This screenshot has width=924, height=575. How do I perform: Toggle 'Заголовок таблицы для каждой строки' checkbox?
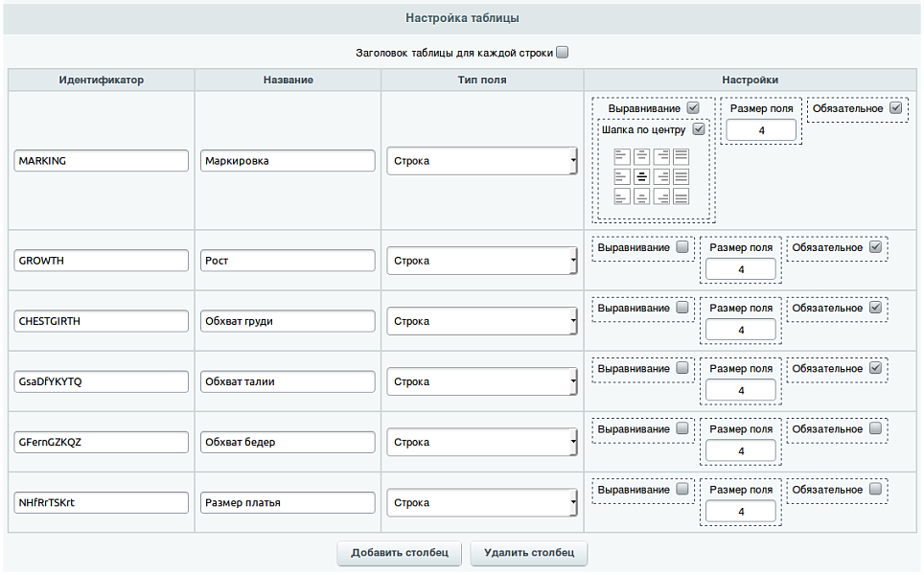pos(563,53)
